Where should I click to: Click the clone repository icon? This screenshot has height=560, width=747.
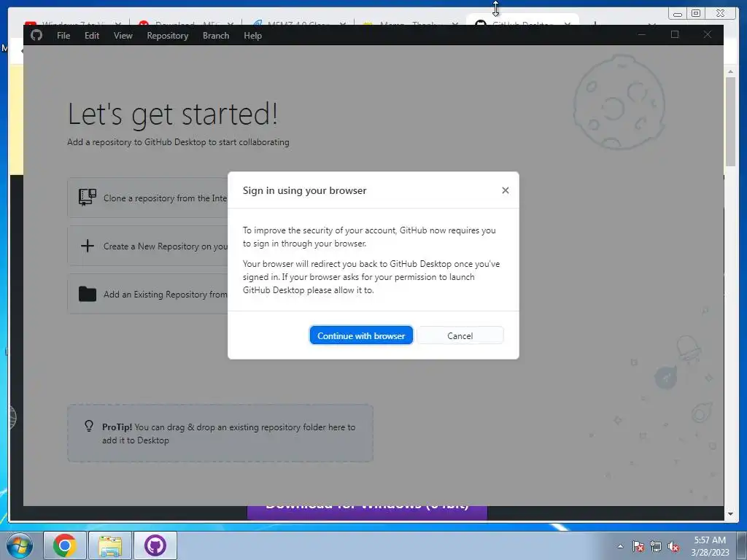click(88, 197)
